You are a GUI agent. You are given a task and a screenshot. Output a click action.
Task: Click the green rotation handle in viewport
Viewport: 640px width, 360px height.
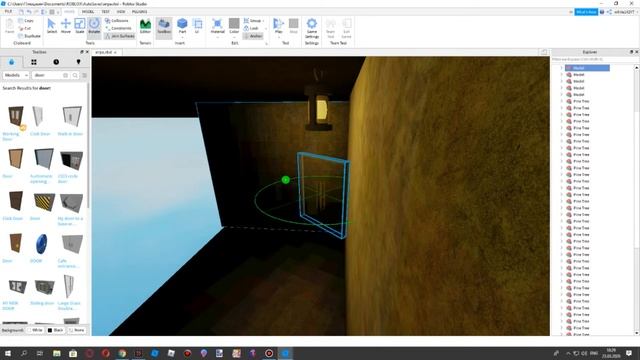click(286, 180)
